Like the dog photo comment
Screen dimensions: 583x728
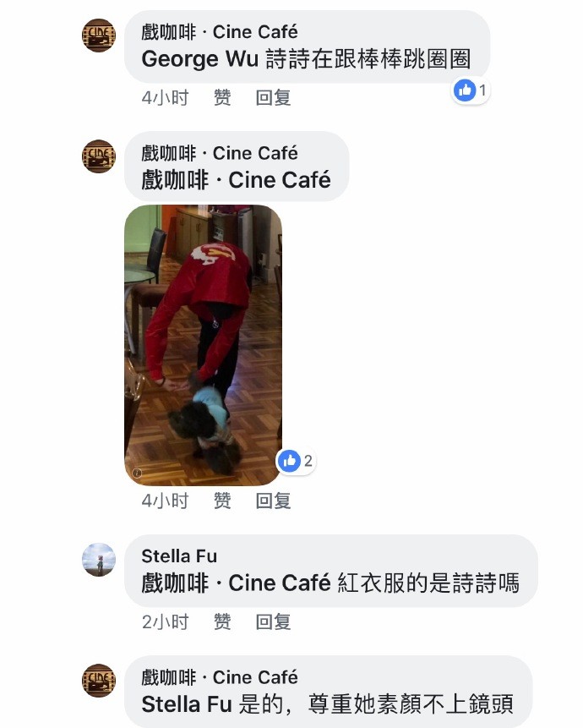pyautogui.click(x=222, y=501)
